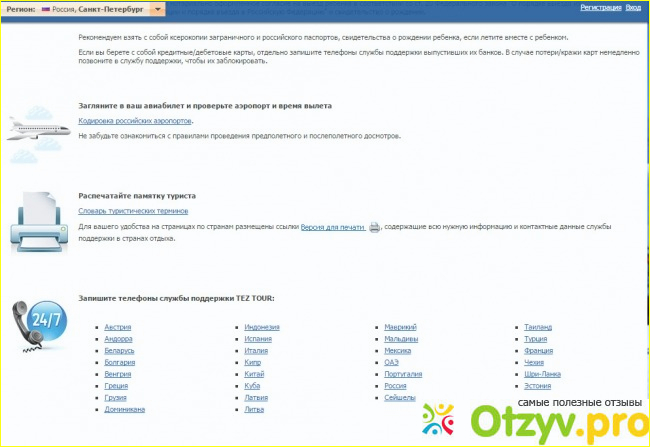Open 'Словарь туристических терминов' link
The height and width of the screenshot is (447, 650).
pos(132,211)
